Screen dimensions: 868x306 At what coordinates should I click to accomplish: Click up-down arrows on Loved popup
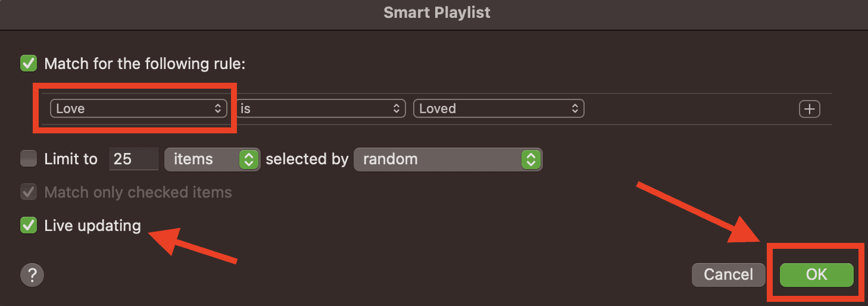[575, 109]
